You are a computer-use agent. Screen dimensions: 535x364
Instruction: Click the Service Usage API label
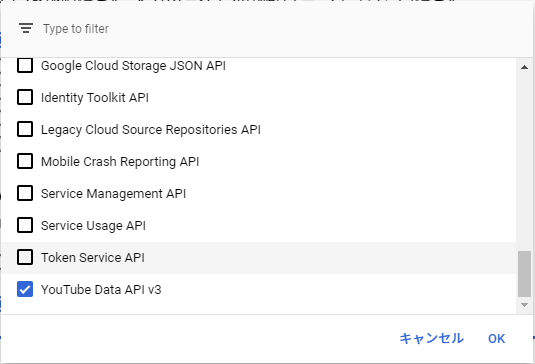pyautogui.click(x=93, y=226)
